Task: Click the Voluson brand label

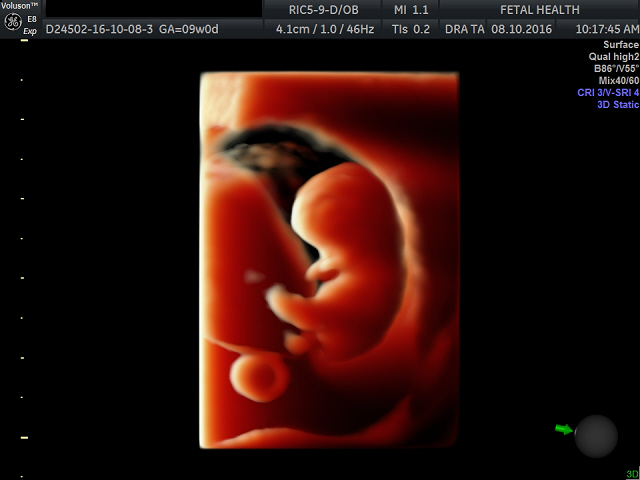Action: click(x=19, y=6)
